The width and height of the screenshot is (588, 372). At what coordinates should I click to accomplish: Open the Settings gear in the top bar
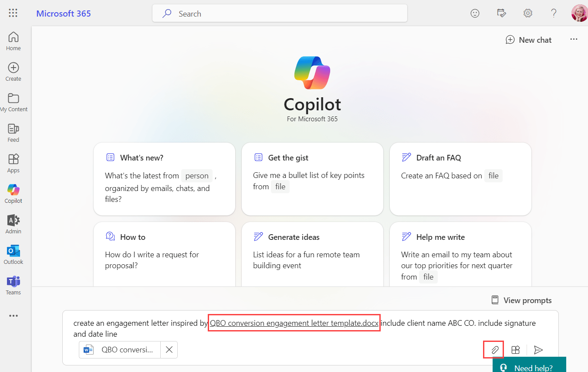[527, 13]
